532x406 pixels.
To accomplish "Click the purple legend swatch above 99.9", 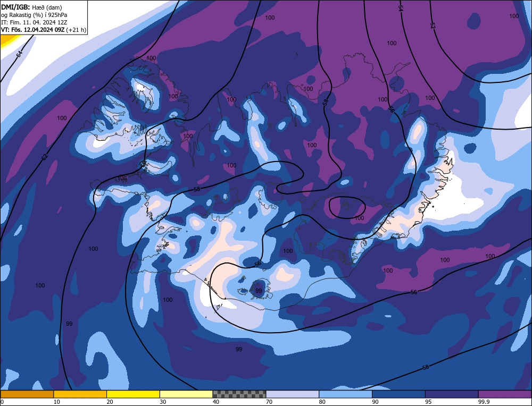I will (505, 394).
